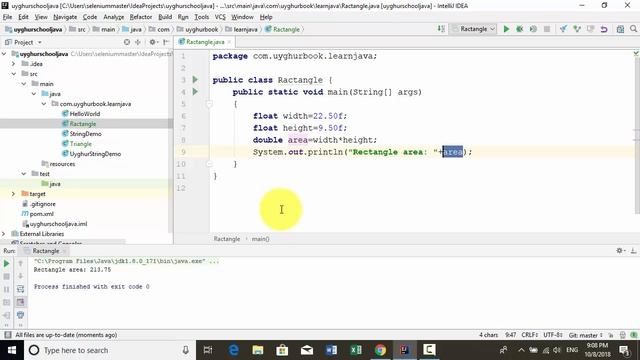
Task: Open the File menu
Action: click(7, 17)
